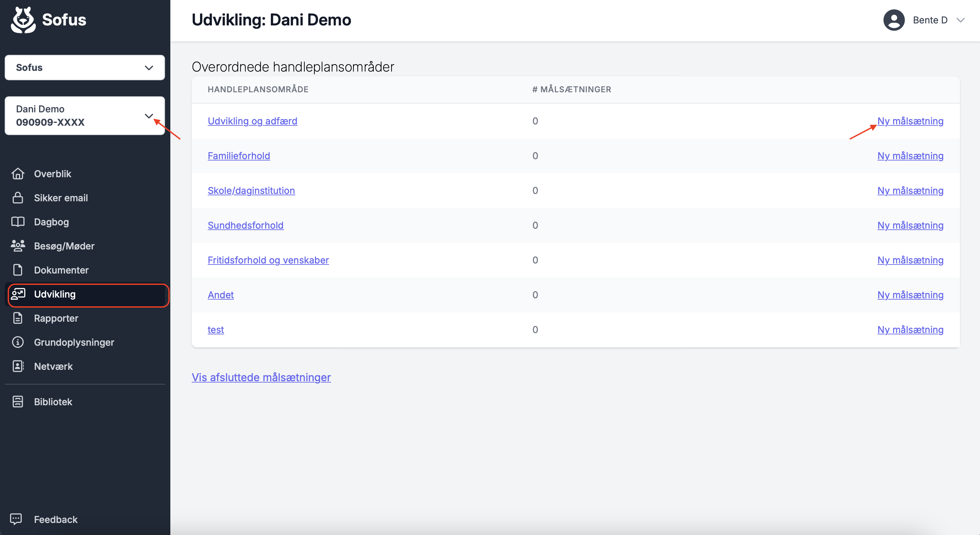
Task: Click the Feedback speech bubble icon
Action: pos(16,519)
